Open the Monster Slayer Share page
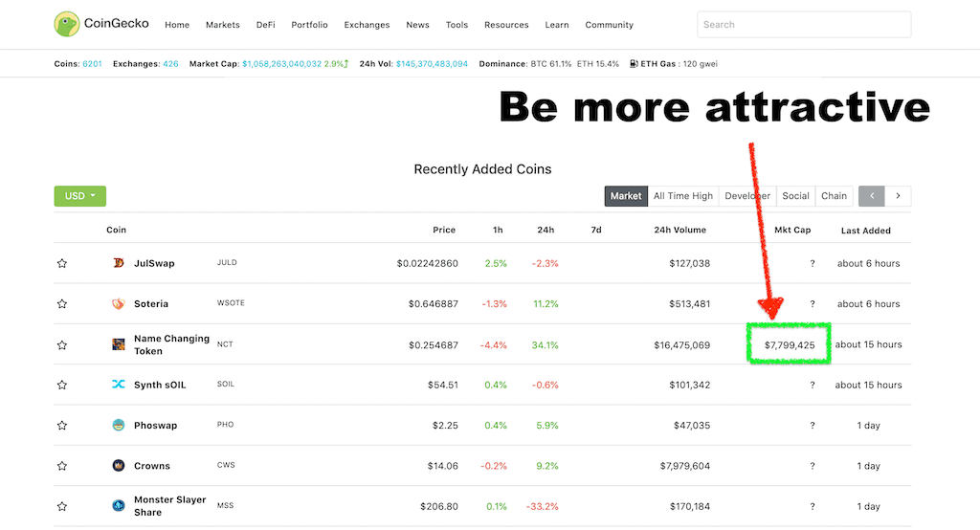The height and width of the screenshot is (530, 980). (x=170, y=506)
